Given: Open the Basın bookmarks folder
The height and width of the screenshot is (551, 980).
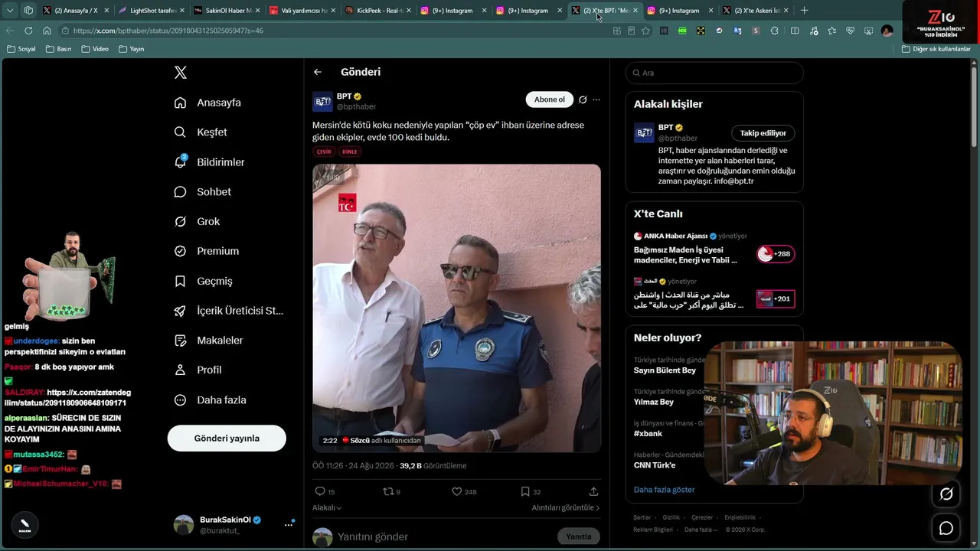Looking at the screenshot, I should tap(59, 49).
